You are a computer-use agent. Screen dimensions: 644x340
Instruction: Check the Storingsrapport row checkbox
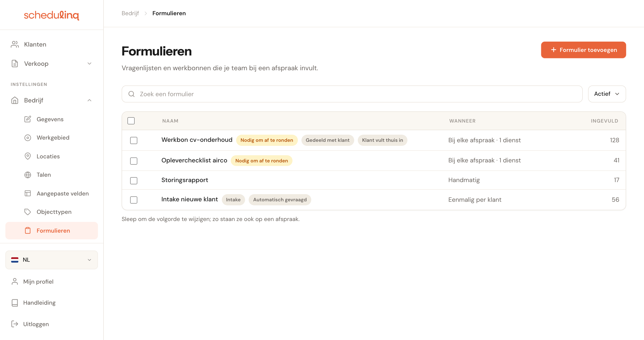coord(134,181)
